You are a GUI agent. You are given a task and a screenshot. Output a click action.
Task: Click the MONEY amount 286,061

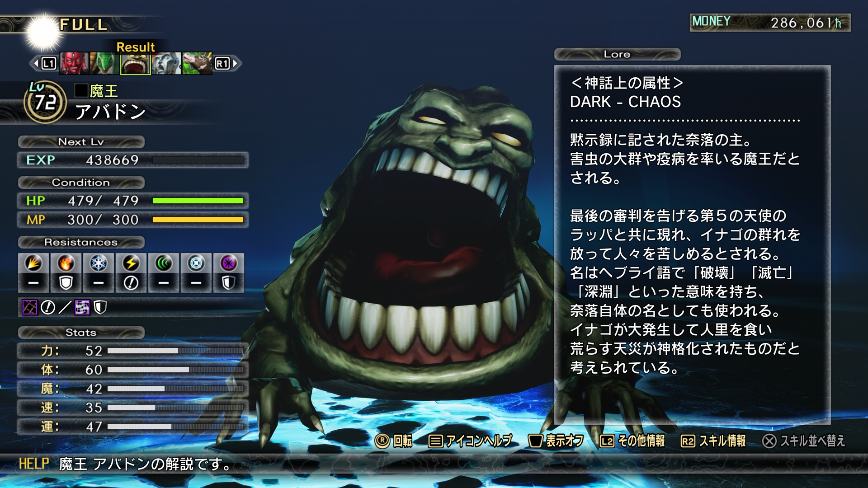coord(807,23)
